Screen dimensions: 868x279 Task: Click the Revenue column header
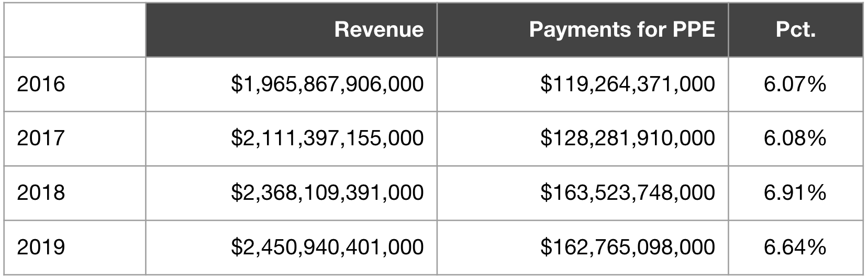coord(378,29)
